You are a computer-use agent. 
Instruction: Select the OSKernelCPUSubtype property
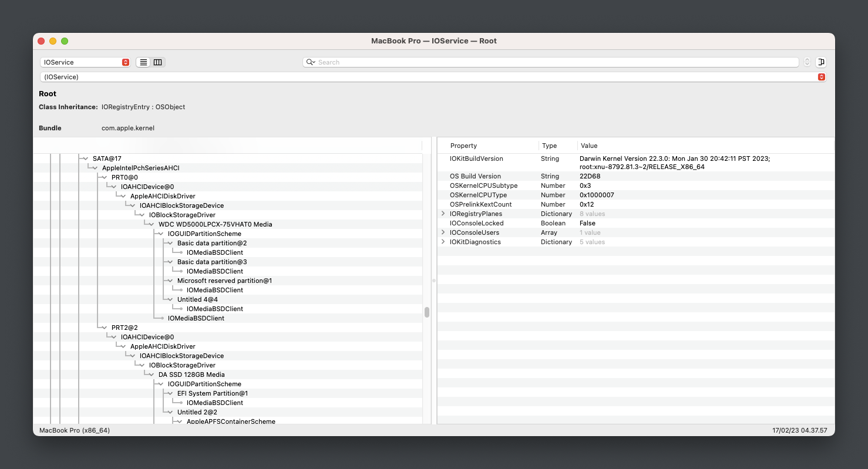(635, 185)
